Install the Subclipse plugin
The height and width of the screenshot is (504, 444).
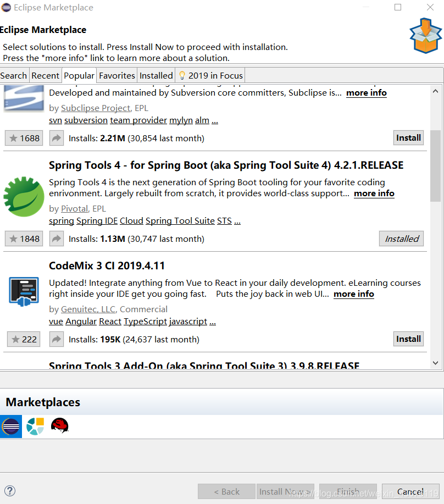(x=408, y=138)
